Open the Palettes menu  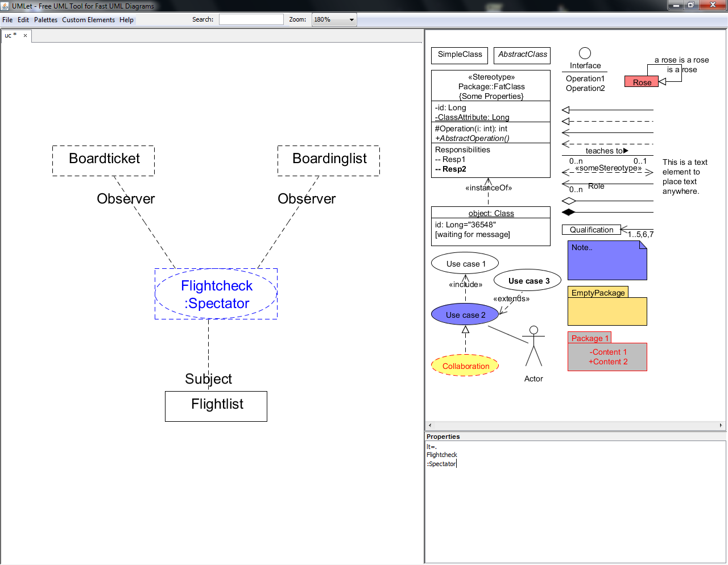point(45,20)
